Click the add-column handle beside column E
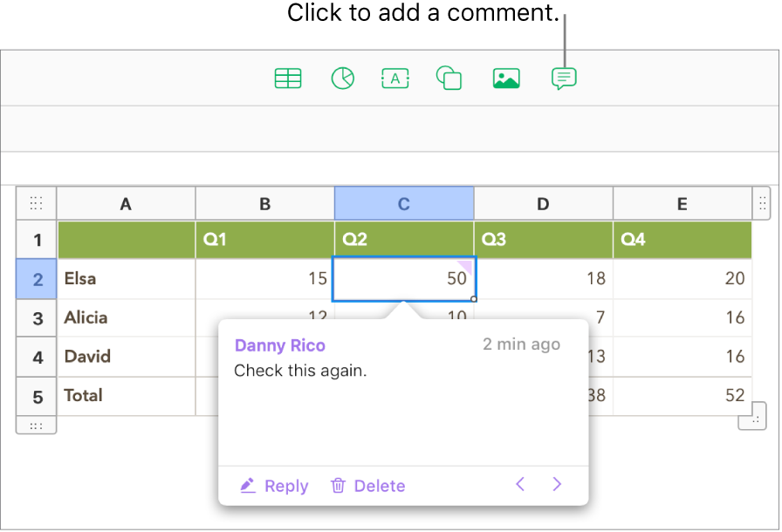Image resolution: width=782 pixels, height=532 pixels. click(762, 203)
